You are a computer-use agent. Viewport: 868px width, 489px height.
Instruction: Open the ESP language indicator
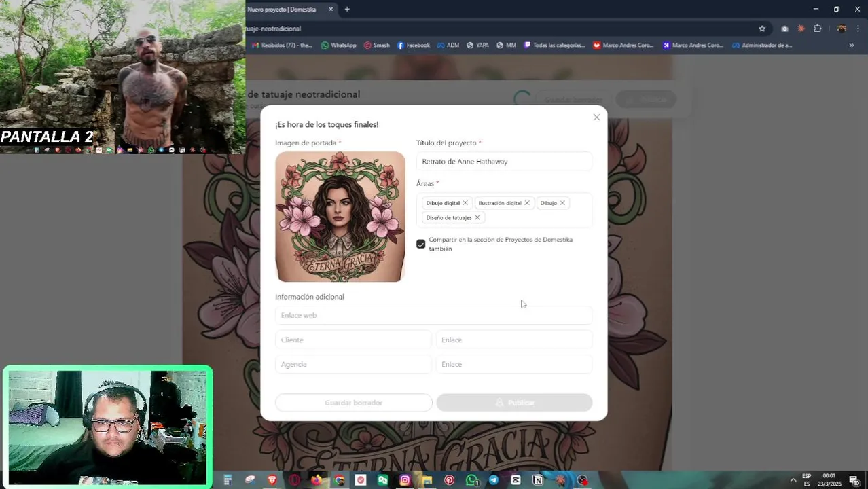(x=807, y=480)
